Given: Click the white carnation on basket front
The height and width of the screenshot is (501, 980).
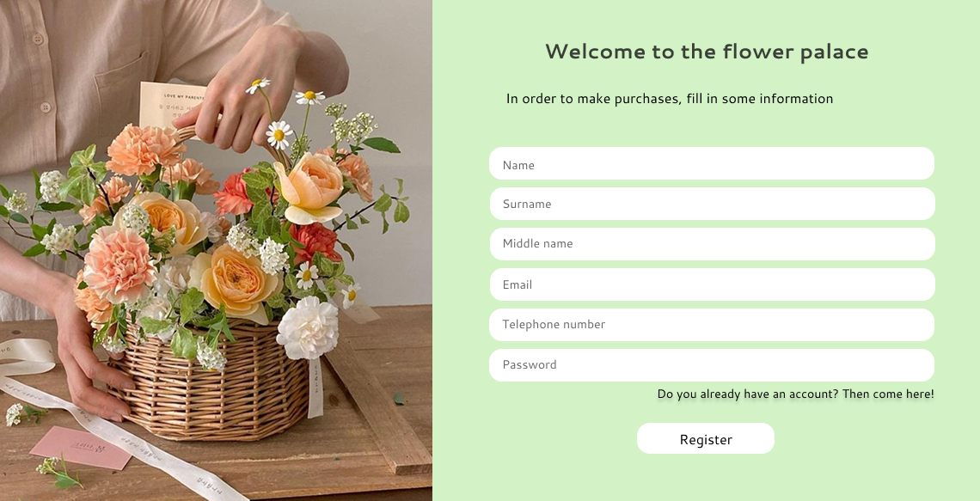Looking at the screenshot, I should pyautogui.click(x=307, y=327).
